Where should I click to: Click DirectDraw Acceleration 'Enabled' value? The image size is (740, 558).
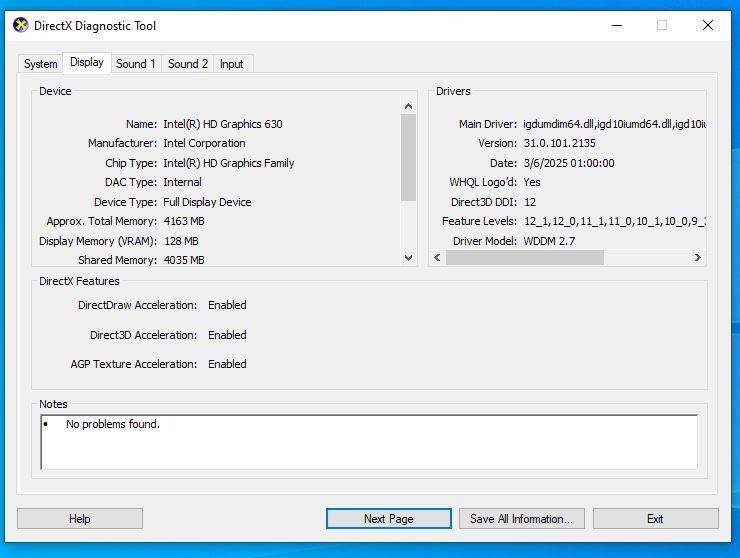pyautogui.click(x=227, y=305)
